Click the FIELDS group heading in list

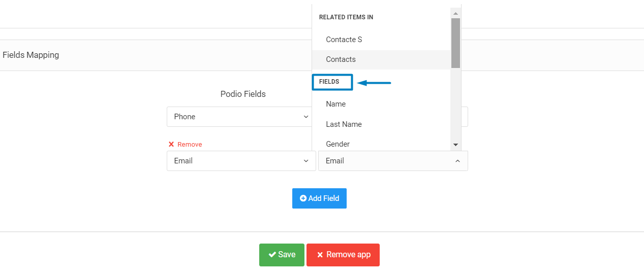coord(329,82)
